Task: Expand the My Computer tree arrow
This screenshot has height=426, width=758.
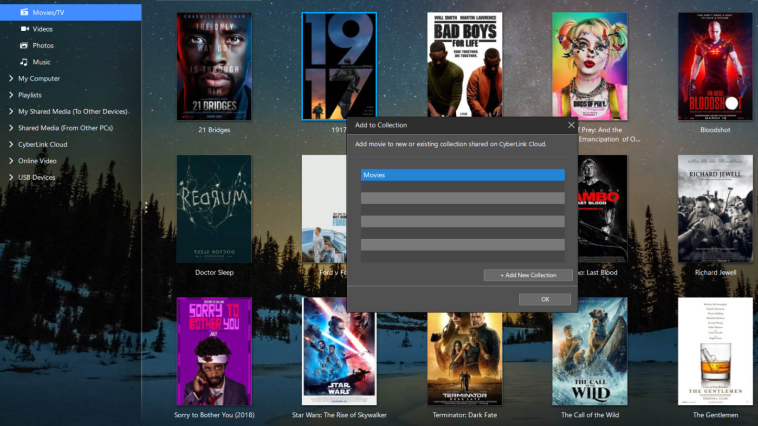Action: pos(10,78)
